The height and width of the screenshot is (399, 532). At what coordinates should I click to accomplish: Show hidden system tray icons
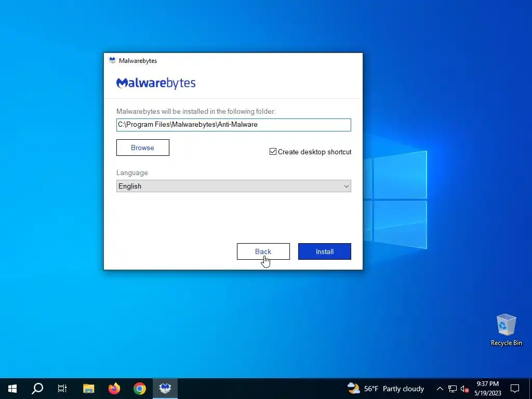pos(440,389)
